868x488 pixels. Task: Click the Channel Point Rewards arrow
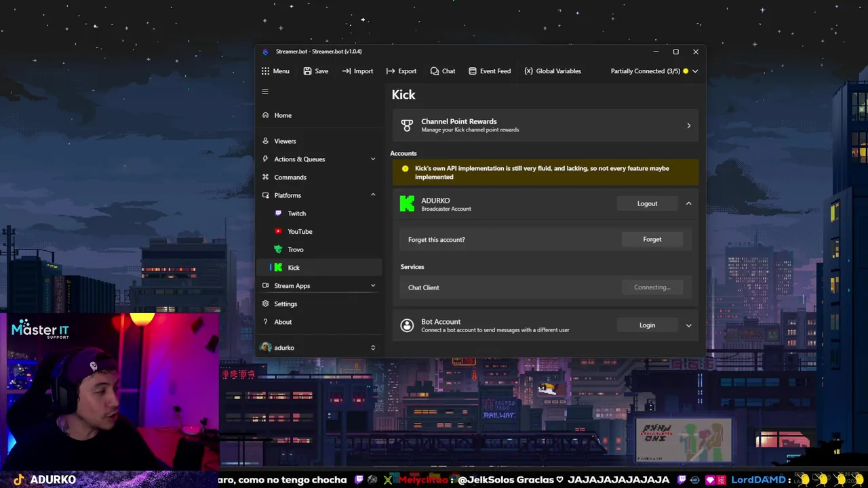pyautogui.click(x=688, y=125)
